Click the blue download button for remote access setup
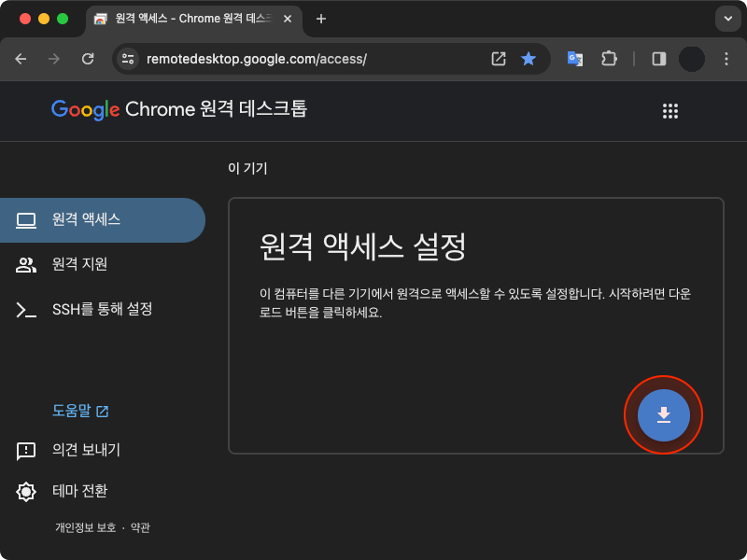 [x=663, y=414]
